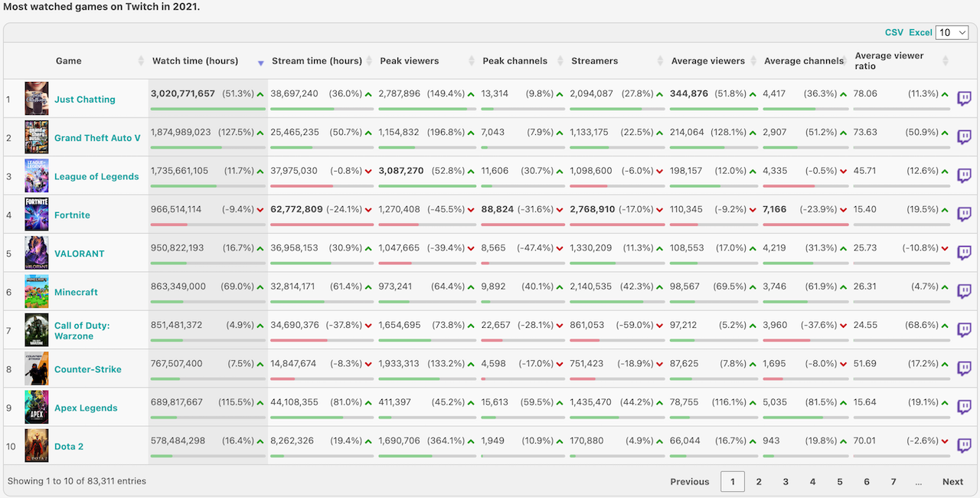Open the entries-per-page dropdown showing 10
This screenshot has width=980, height=498.
[x=952, y=32]
